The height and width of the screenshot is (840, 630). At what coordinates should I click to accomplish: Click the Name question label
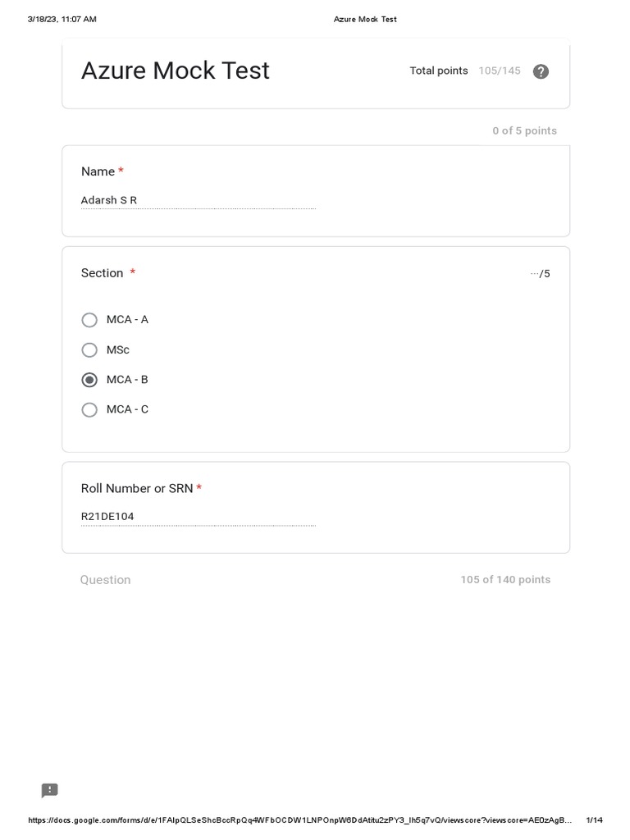point(98,171)
